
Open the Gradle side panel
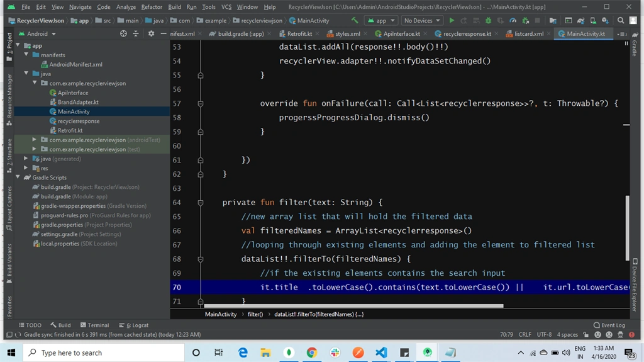point(635,45)
